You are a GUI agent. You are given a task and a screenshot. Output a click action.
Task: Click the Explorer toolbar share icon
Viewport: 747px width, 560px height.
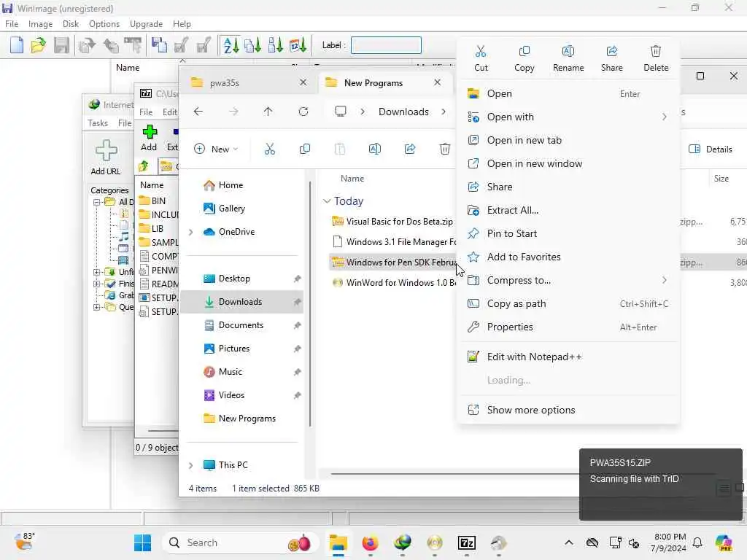(x=410, y=149)
